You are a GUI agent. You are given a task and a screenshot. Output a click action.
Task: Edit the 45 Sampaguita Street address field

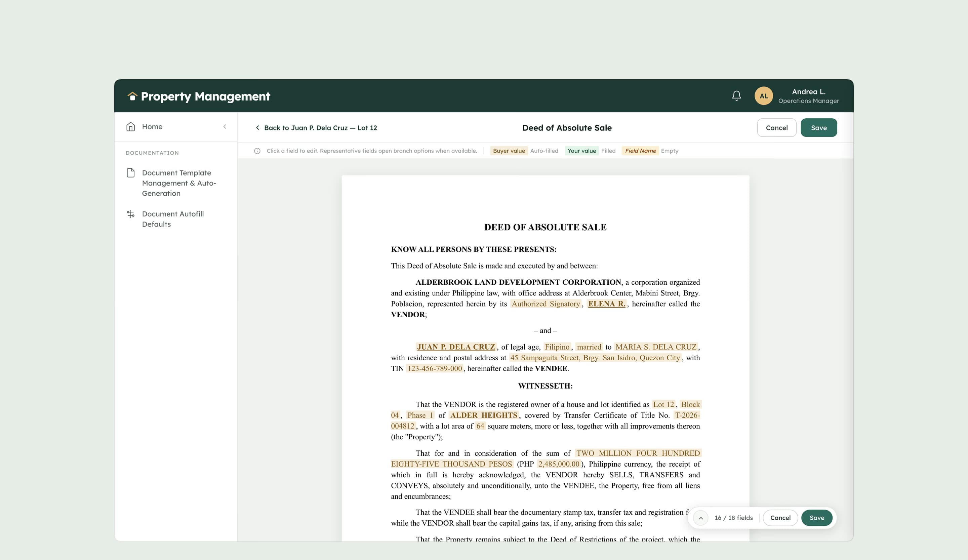(595, 358)
